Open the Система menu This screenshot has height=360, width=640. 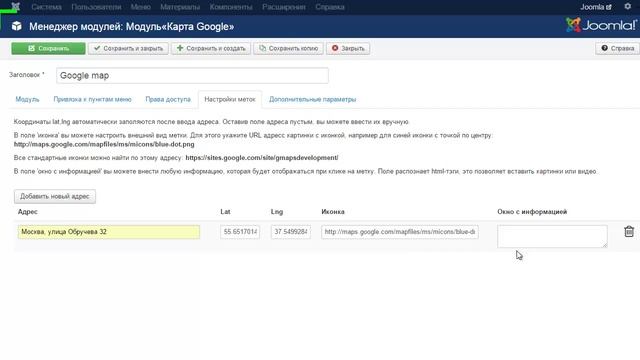(x=47, y=7)
